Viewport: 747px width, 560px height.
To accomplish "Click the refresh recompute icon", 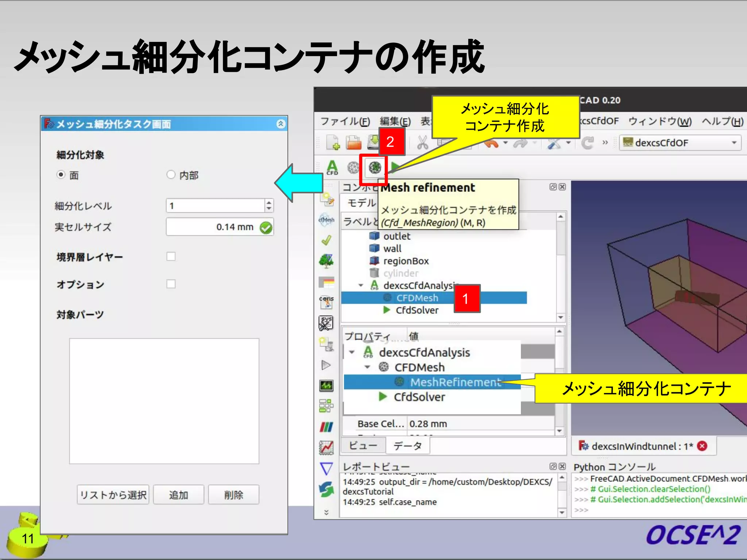I will tap(587, 143).
